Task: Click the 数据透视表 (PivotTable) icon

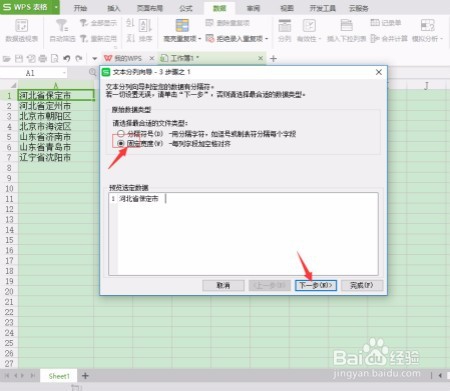Action: pos(22,26)
